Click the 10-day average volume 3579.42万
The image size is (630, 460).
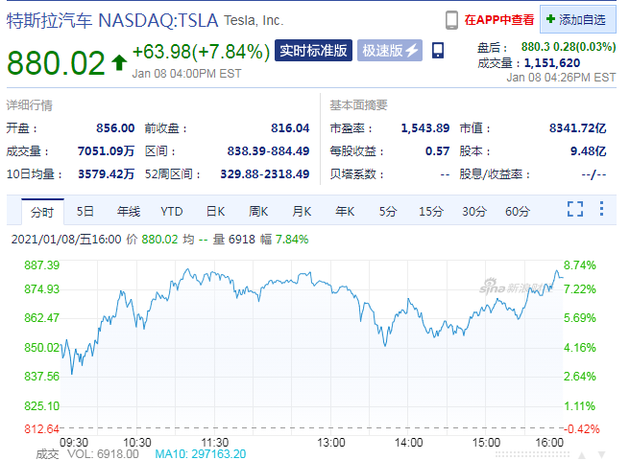click(106, 174)
